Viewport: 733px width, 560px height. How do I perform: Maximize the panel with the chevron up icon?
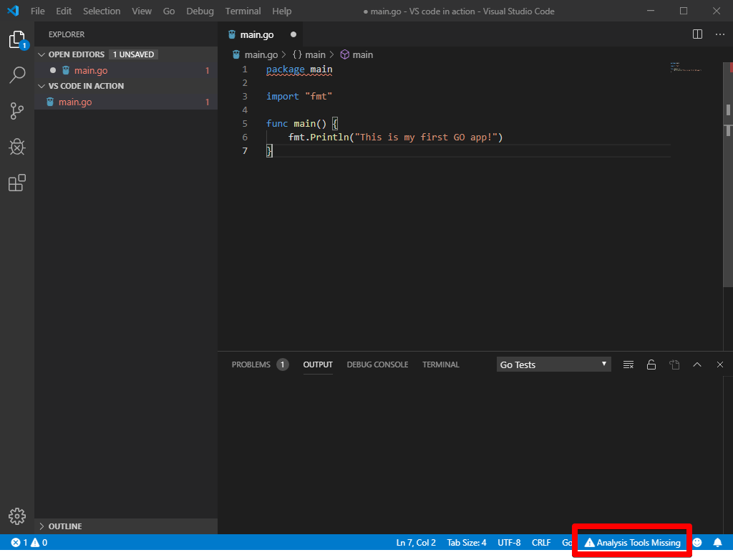click(x=696, y=364)
